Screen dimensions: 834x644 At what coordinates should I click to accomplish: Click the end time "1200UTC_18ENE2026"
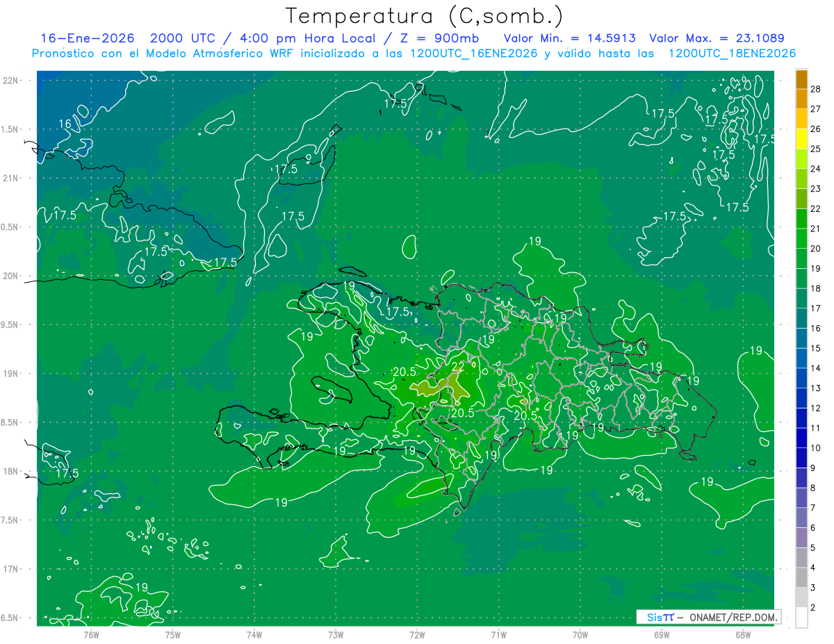point(731,53)
